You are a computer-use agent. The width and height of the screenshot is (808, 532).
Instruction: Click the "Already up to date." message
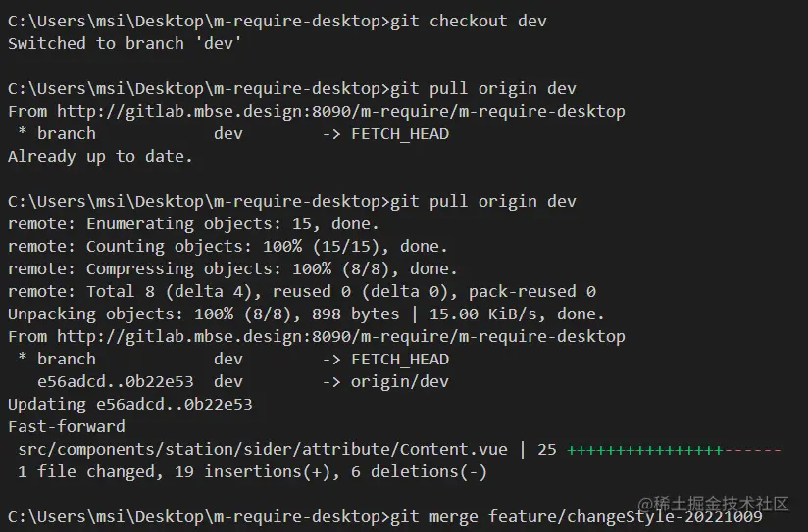coord(100,156)
